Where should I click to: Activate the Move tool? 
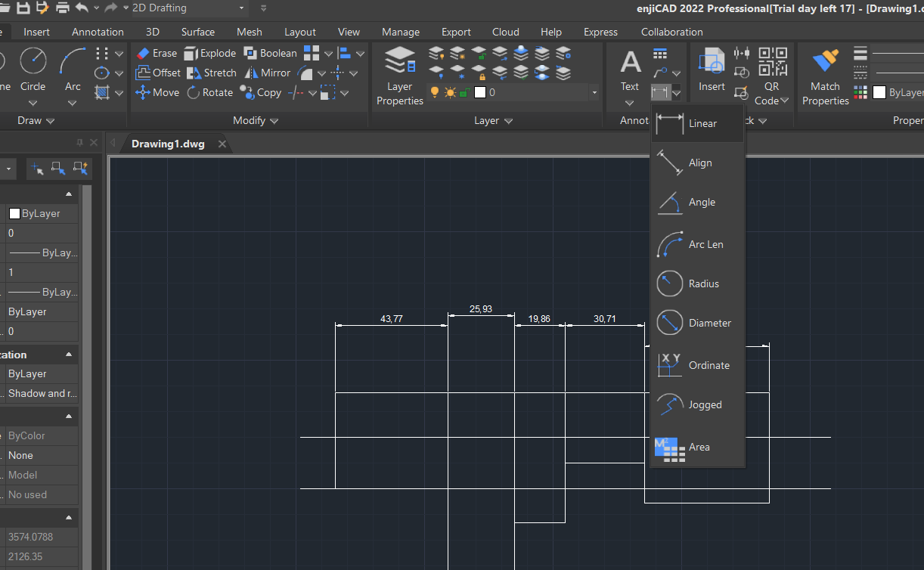point(157,92)
